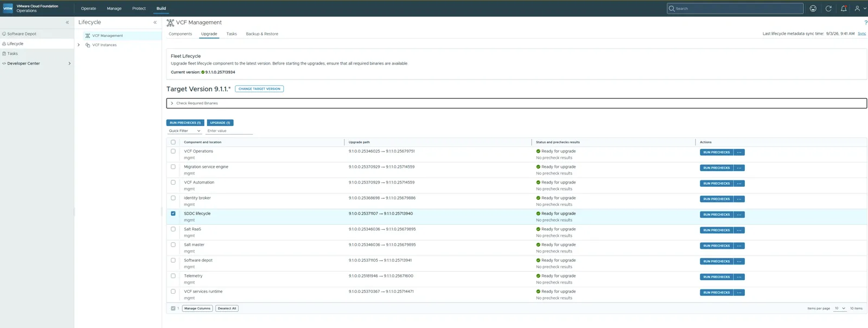Open more actions for Telemetry
The image size is (868, 328).
coord(739,277)
